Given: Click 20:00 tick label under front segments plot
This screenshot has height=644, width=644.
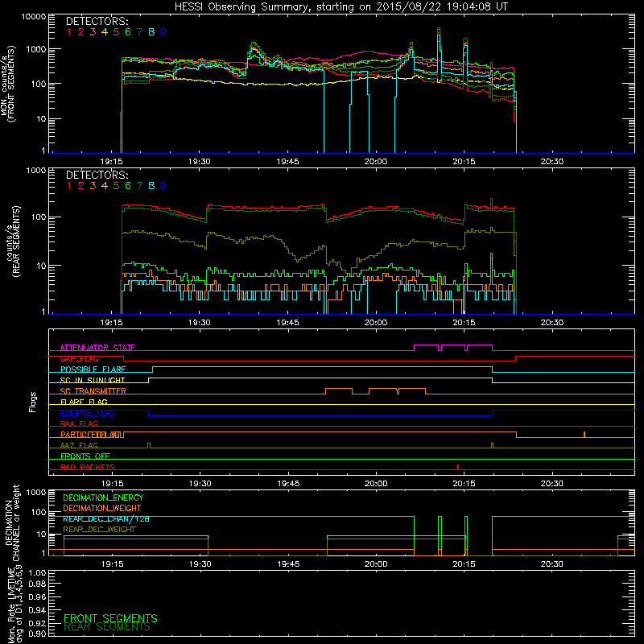Looking at the screenshot, I should (x=375, y=162).
